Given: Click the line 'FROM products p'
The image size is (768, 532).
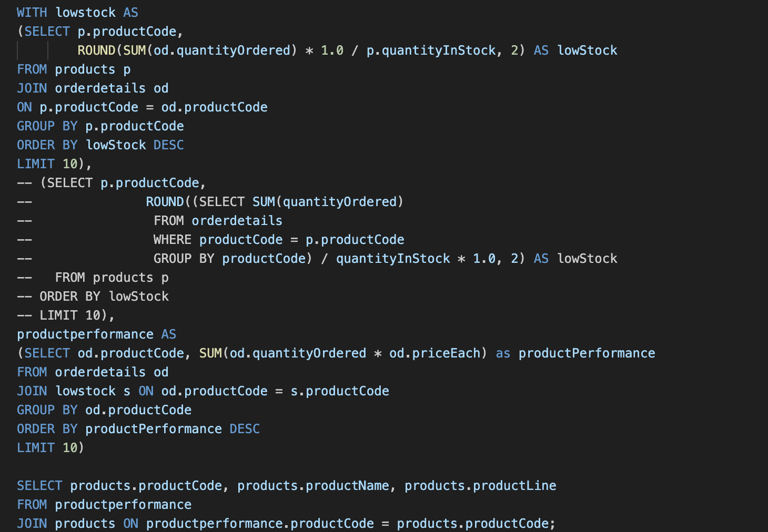Looking at the screenshot, I should (x=74, y=69).
